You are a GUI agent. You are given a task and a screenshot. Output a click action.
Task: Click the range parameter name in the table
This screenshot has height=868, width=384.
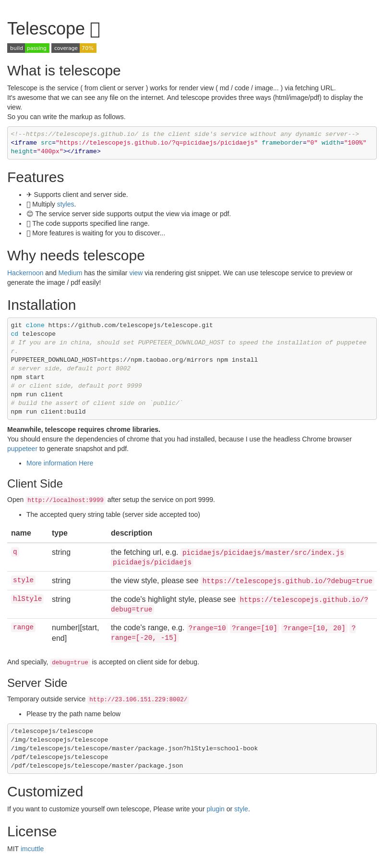(23, 627)
